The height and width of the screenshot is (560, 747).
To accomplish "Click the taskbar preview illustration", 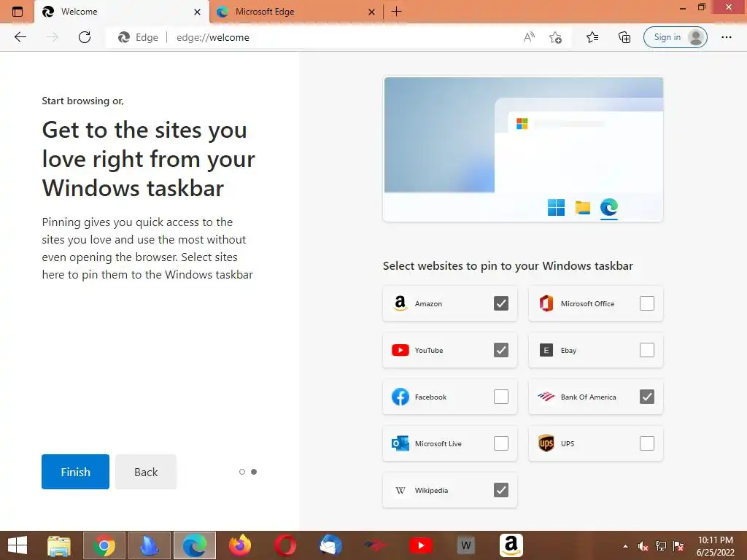I will [523, 149].
